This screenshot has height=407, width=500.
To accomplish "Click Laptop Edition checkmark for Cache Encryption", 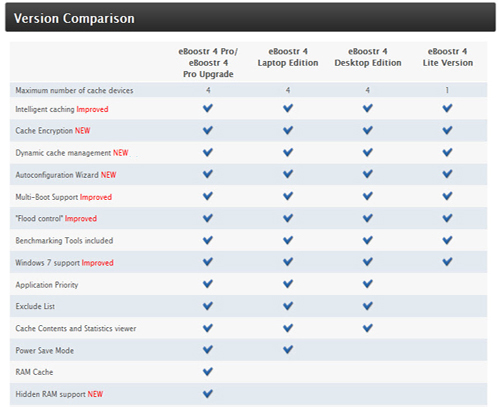I will [288, 130].
